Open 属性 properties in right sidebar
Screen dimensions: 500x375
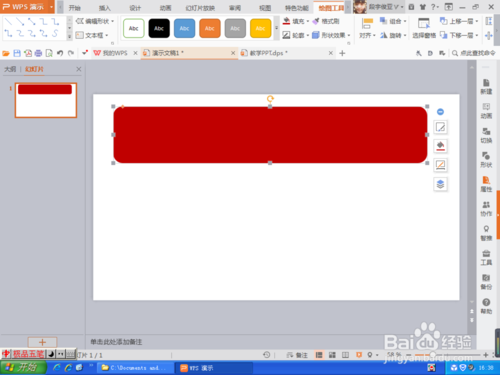[486, 184]
